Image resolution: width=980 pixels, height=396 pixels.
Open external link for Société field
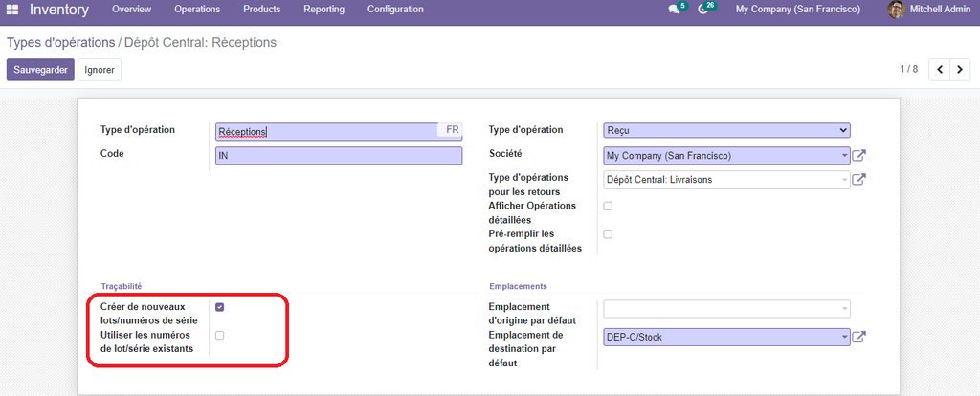click(x=858, y=155)
